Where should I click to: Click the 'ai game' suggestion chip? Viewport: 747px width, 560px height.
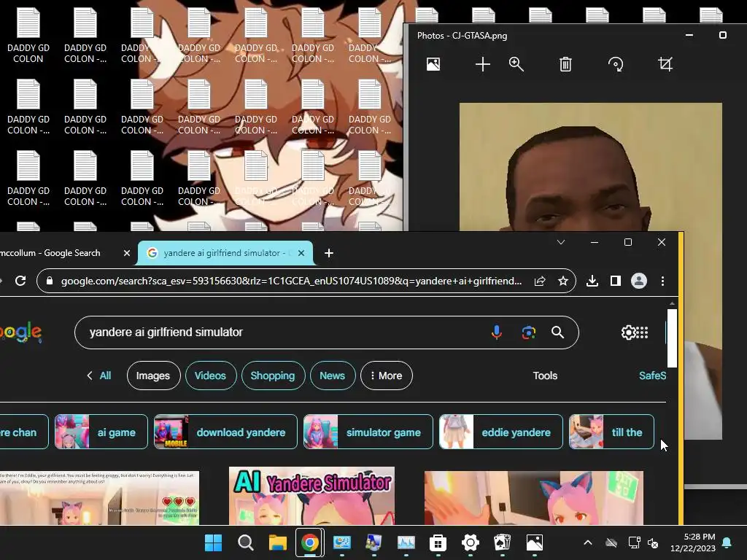click(101, 432)
